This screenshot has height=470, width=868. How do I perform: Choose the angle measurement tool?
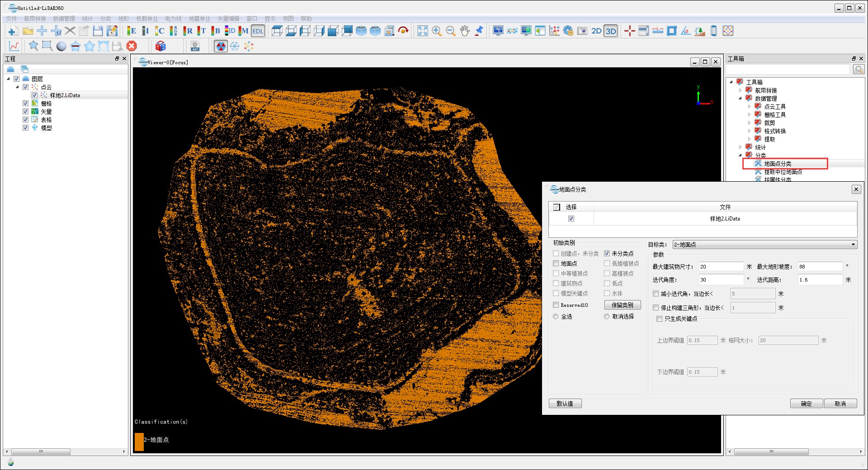[686, 31]
